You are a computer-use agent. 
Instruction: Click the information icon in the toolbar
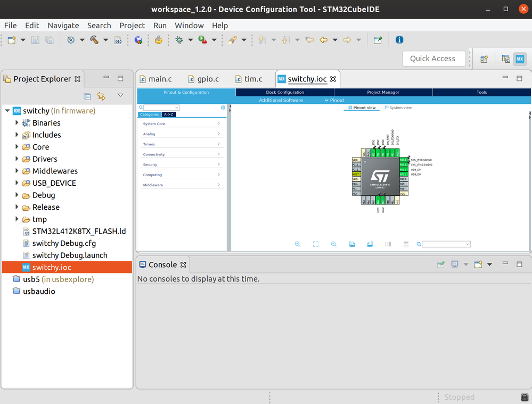(x=399, y=40)
